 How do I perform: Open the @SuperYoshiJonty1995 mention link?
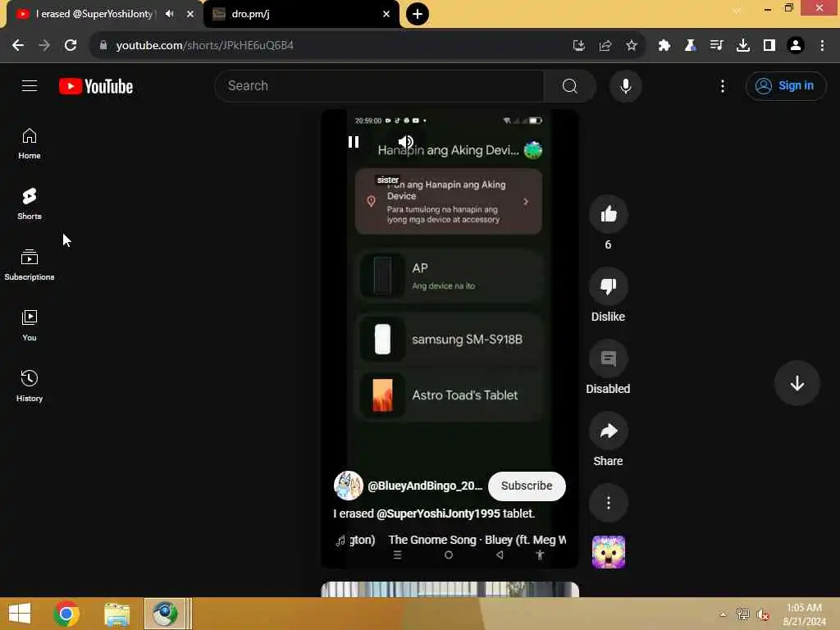pos(438,514)
